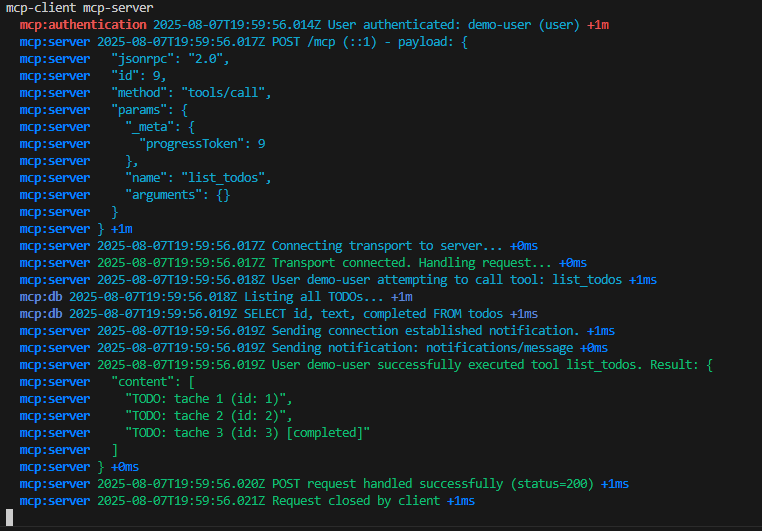762x531 pixels.
Task: Click the "TODO: tache 1 (id: 1)" entry
Action: click(x=209, y=399)
